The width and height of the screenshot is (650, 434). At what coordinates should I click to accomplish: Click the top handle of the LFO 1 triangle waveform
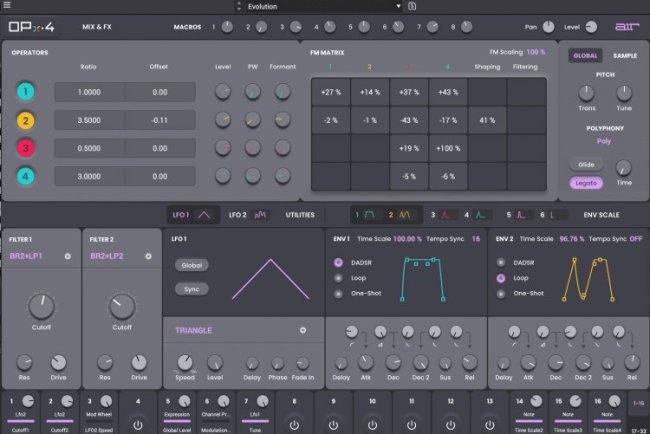tap(271, 260)
